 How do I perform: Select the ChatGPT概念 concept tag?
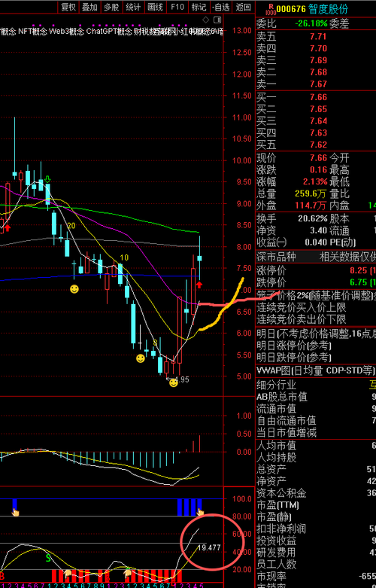109,31
